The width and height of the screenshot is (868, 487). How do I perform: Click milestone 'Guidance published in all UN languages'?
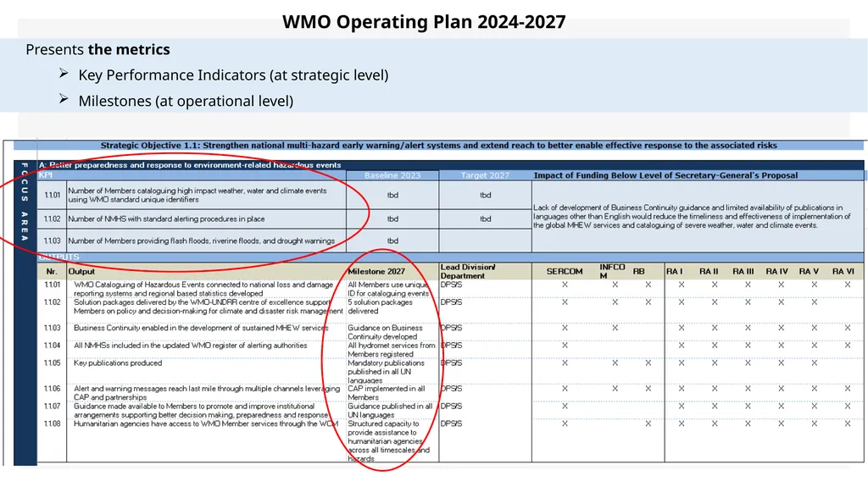point(390,410)
